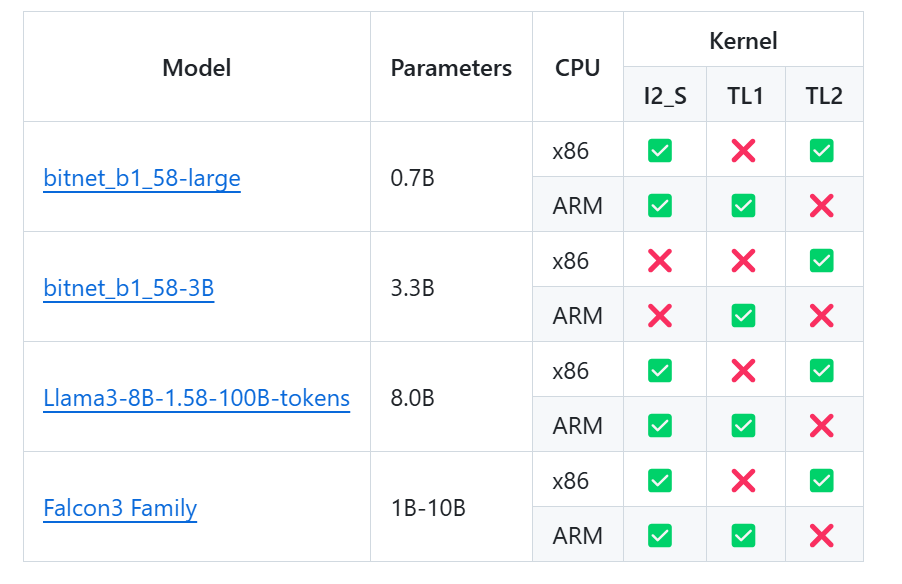Click green check for Falcon3 x86 TL2

821,481
